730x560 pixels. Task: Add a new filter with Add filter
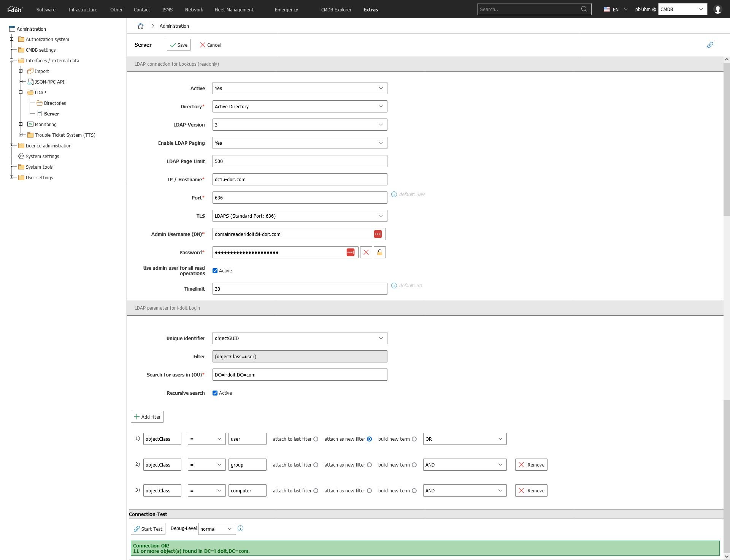point(147,416)
